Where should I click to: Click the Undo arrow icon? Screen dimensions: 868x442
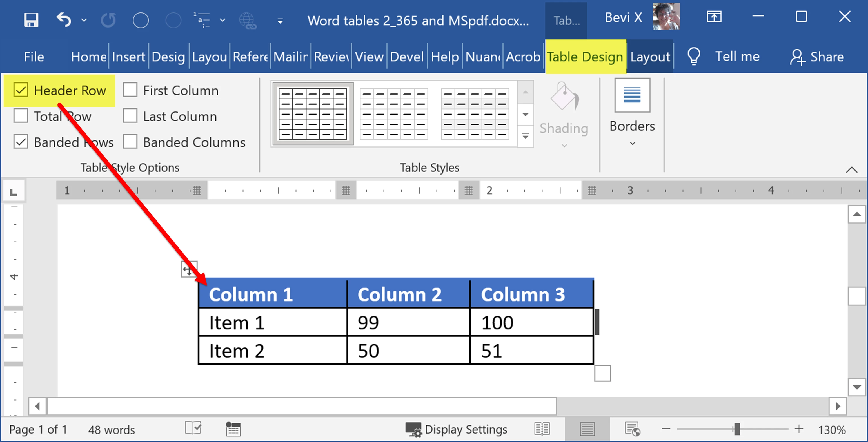coord(64,20)
